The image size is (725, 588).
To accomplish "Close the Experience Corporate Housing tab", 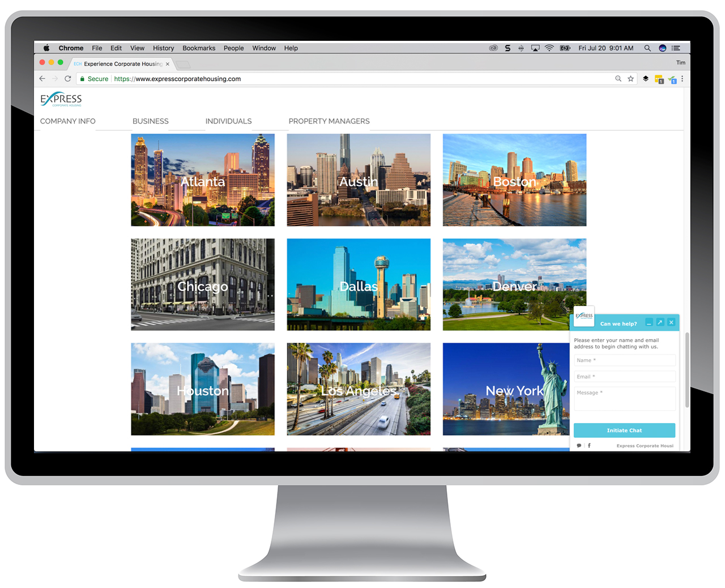I will (168, 64).
